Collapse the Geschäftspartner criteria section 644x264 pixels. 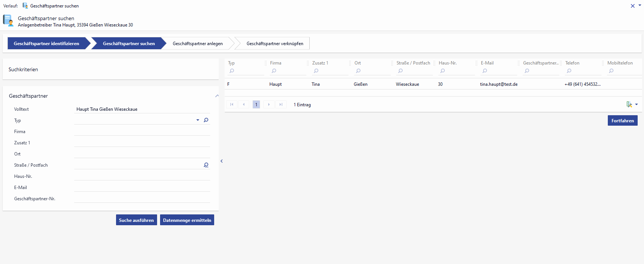point(217,96)
